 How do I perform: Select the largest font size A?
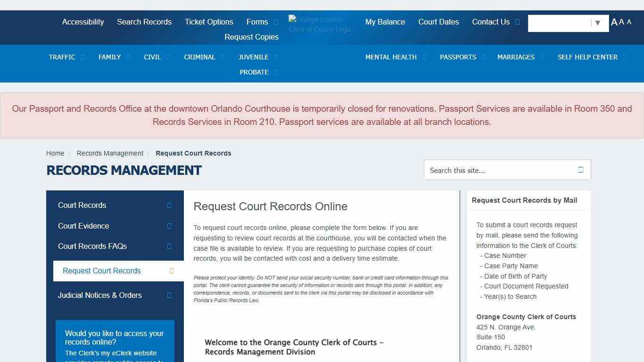coord(614,22)
